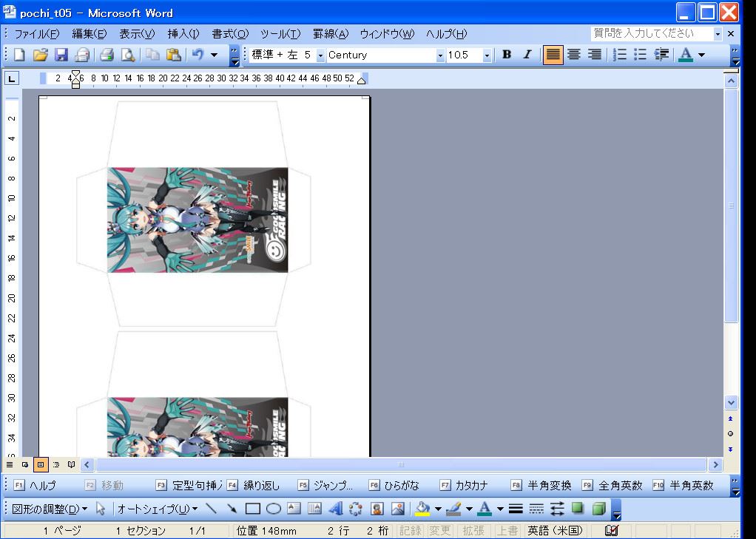Toggle right alignment
The height and width of the screenshot is (539, 756).
pos(595,55)
